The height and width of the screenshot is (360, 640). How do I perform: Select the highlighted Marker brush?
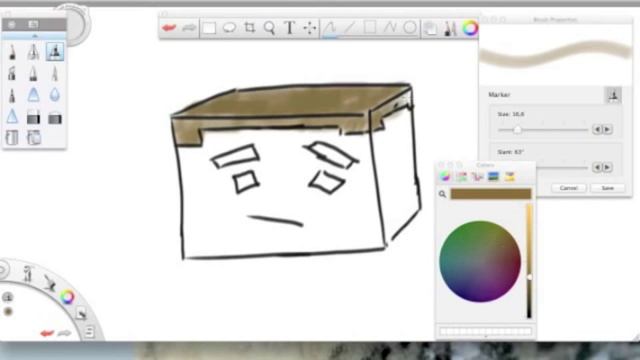(x=55, y=52)
